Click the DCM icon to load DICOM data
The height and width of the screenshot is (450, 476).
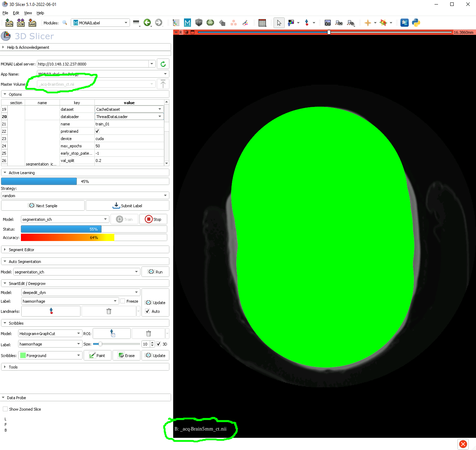pos(21,23)
